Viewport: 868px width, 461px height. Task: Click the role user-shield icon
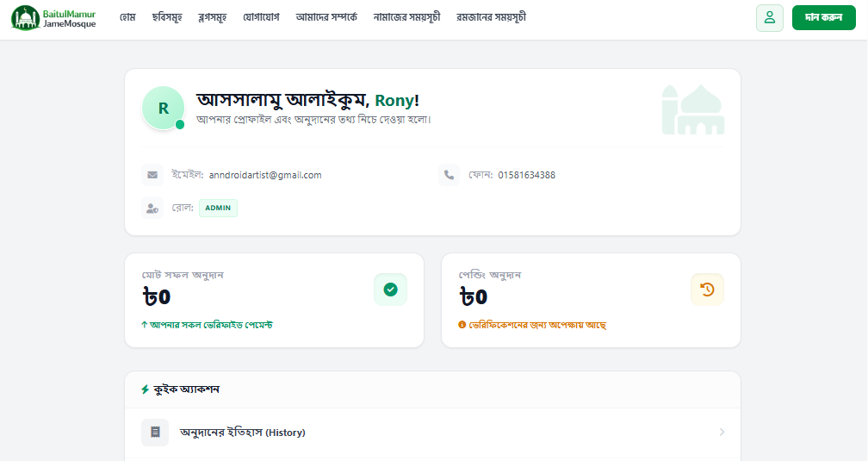pos(152,208)
